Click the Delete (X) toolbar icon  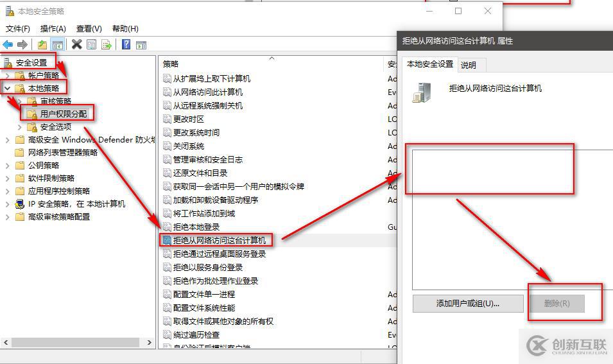click(x=76, y=44)
